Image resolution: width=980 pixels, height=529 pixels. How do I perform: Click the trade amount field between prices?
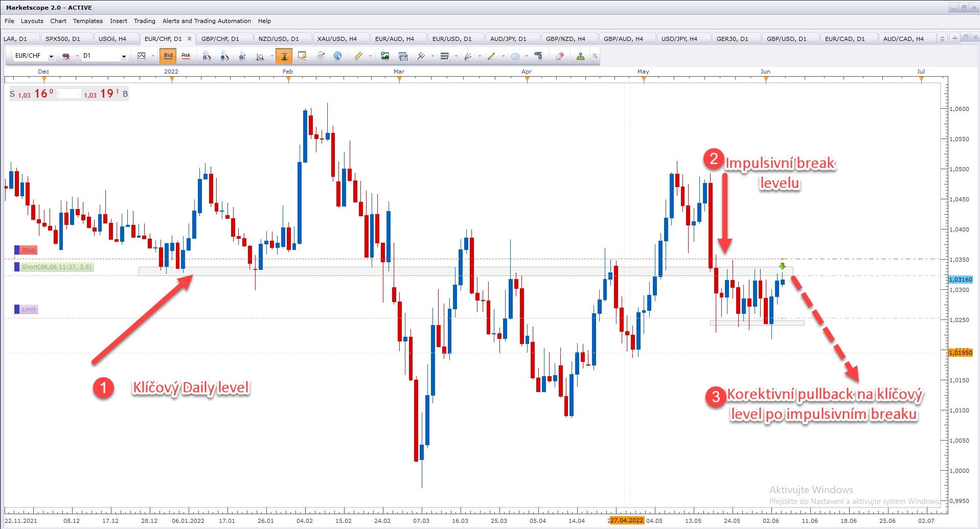tap(69, 94)
